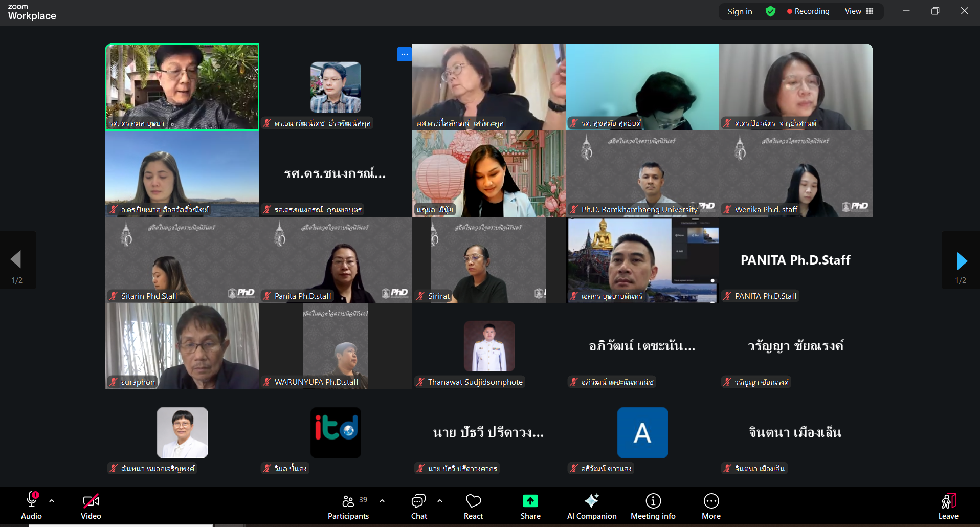Open the Participants panel
This screenshot has height=527, width=980.
(x=348, y=507)
